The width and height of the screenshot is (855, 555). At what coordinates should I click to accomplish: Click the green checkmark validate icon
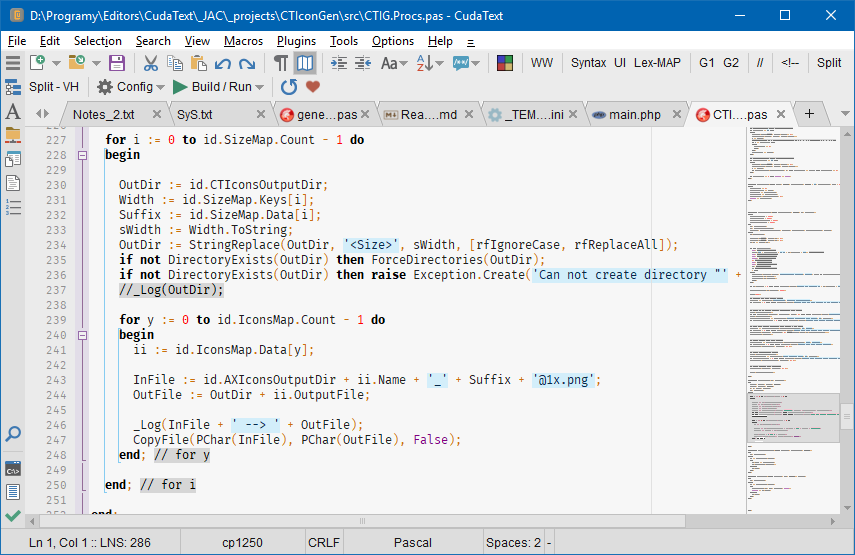[x=13, y=516]
